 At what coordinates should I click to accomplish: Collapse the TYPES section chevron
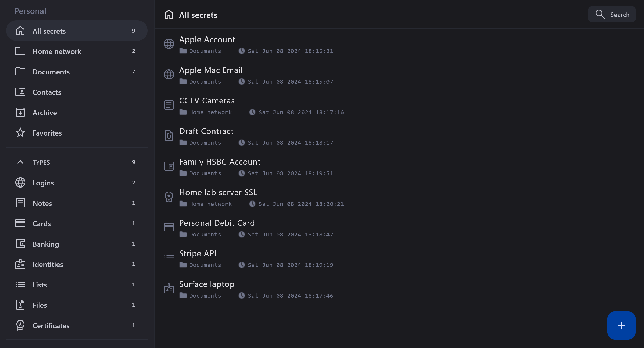[x=20, y=162]
